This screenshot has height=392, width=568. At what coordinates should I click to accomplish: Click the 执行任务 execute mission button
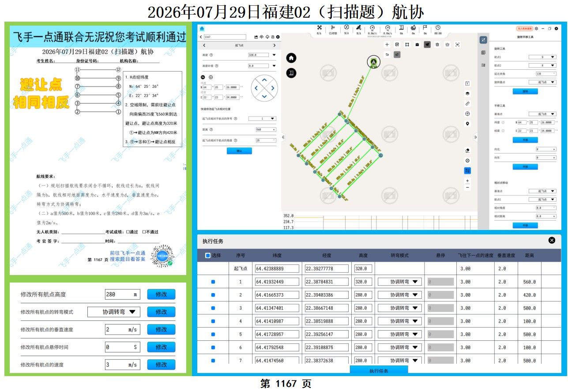point(379,371)
